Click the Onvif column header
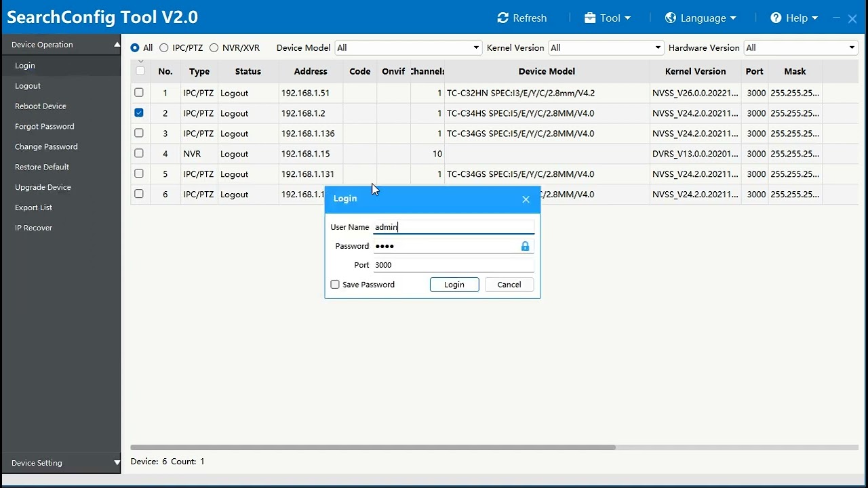Image resolution: width=868 pixels, height=488 pixels. point(393,71)
